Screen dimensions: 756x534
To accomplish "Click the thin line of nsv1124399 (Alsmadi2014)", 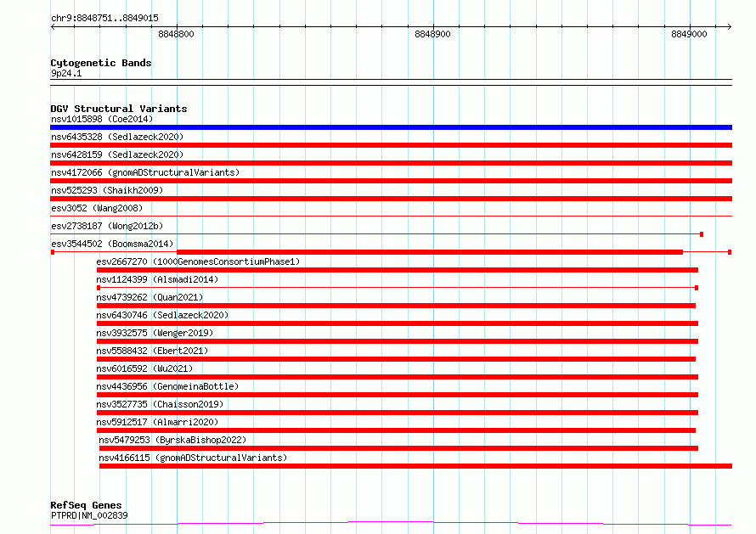I will point(398,288).
